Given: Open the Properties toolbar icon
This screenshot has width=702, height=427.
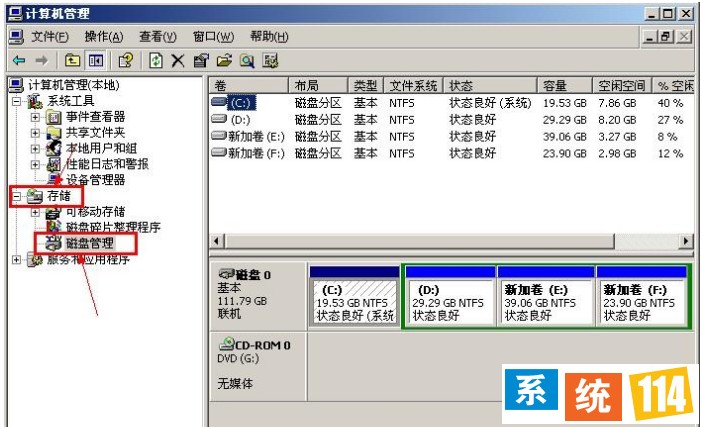Looking at the screenshot, I should [201, 60].
